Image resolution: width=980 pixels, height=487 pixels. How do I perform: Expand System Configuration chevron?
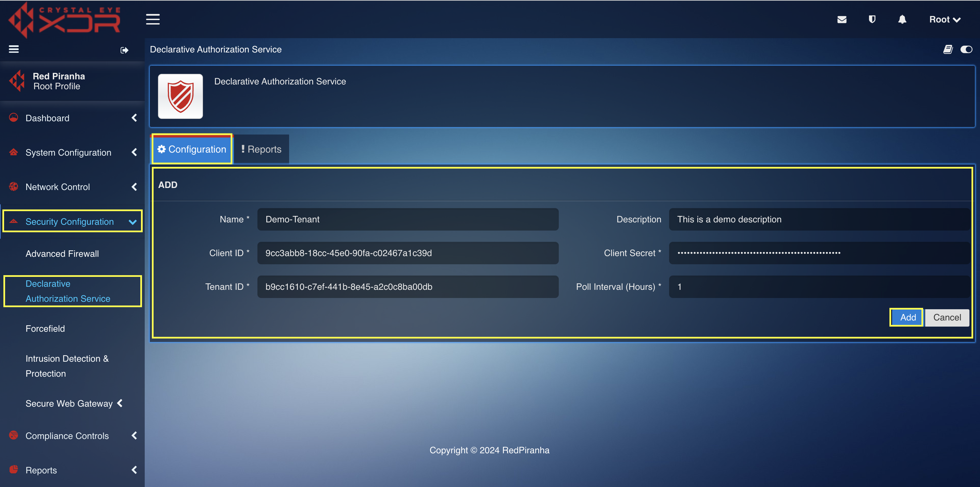tap(134, 152)
